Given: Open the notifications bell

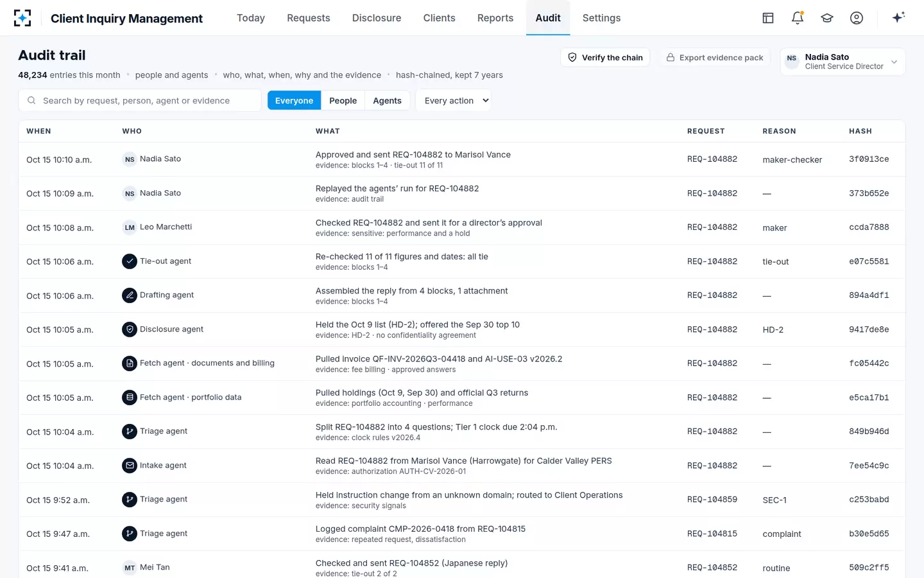Looking at the screenshot, I should pyautogui.click(x=798, y=18).
